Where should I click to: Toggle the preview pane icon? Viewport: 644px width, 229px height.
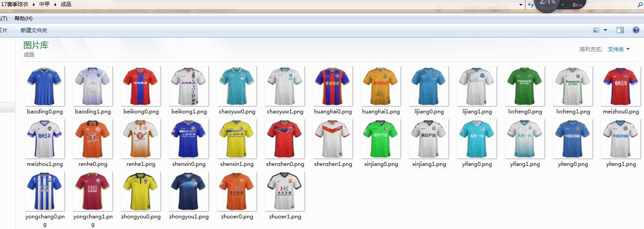620,30
